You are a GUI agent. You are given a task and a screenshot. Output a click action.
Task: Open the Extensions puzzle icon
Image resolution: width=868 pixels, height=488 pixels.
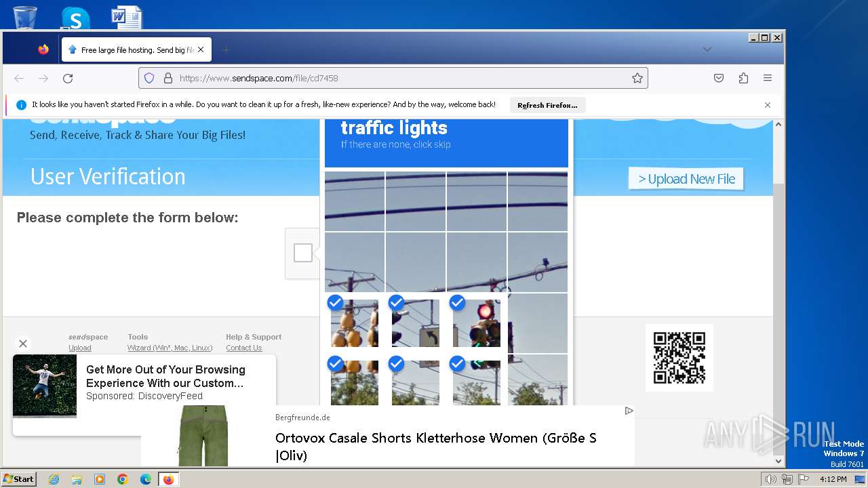tap(743, 78)
